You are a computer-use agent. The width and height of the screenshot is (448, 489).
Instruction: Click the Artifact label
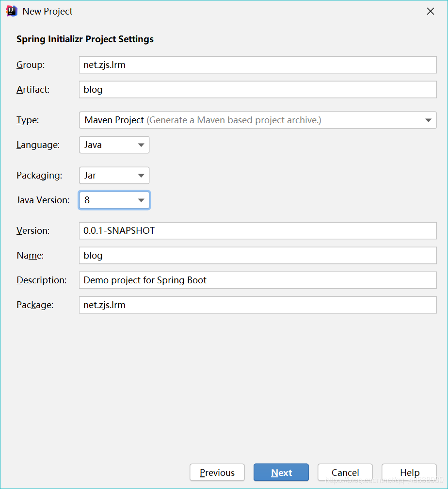pyautogui.click(x=33, y=89)
